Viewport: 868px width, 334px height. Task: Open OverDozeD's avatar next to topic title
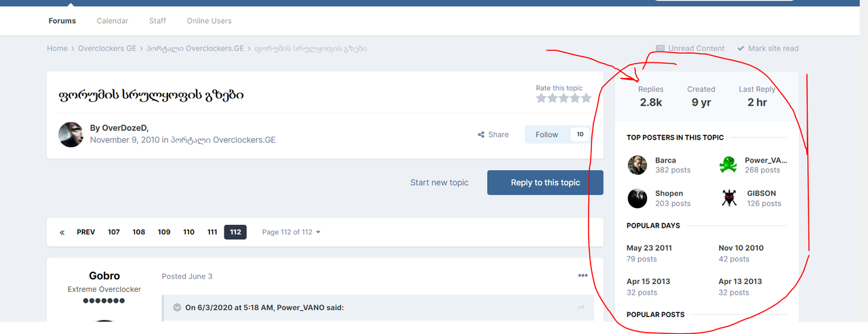[x=71, y=134]
